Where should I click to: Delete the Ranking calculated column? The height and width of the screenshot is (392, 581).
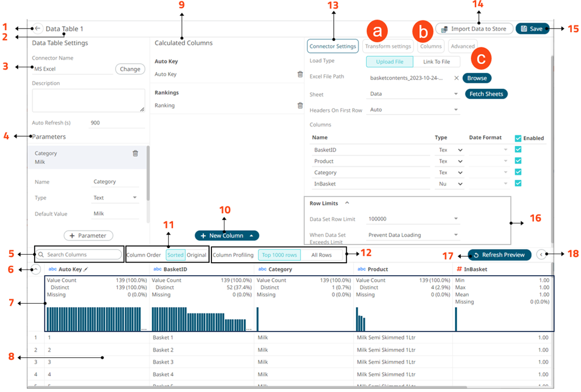[300, 105]
